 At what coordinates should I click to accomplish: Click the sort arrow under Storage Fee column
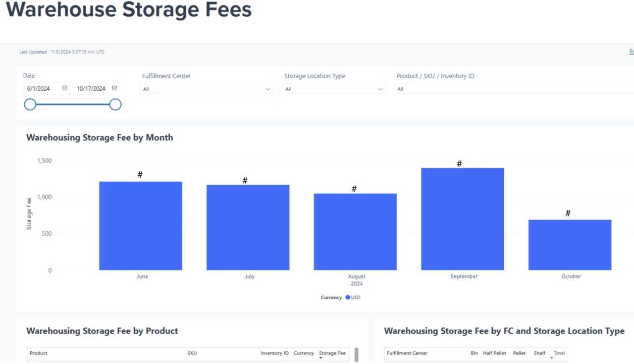click(320, 358)
